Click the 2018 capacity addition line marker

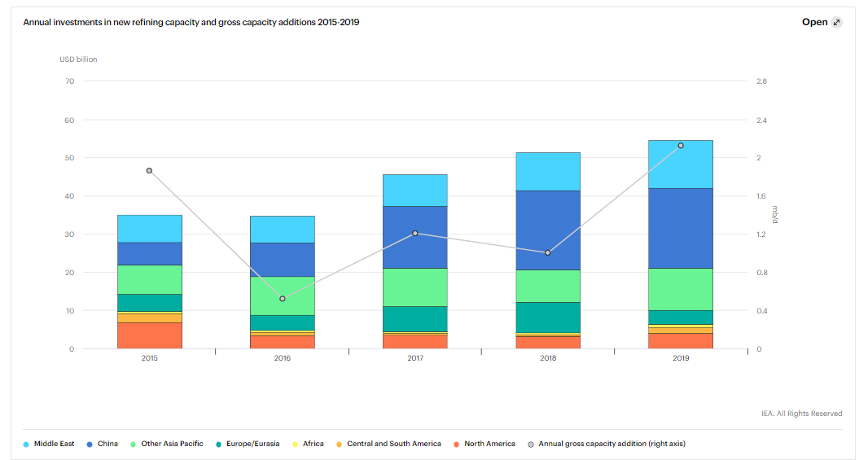[x=547, y=252]
